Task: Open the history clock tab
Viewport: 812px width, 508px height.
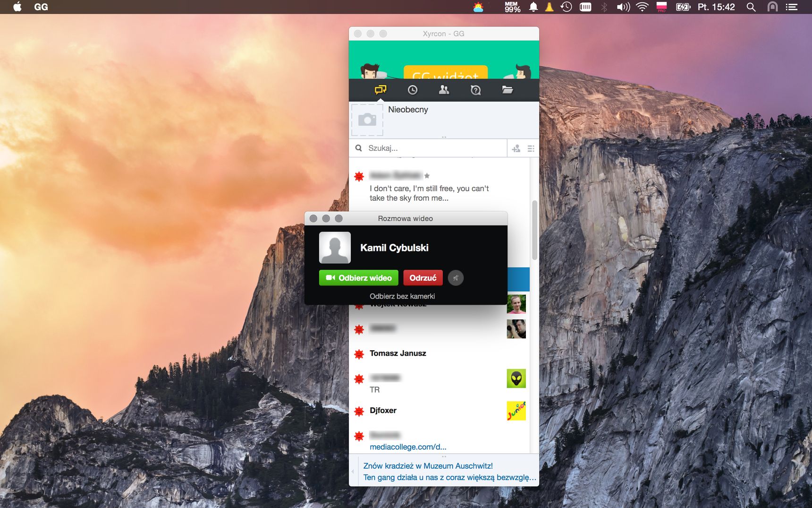Action: click(412, 90)
